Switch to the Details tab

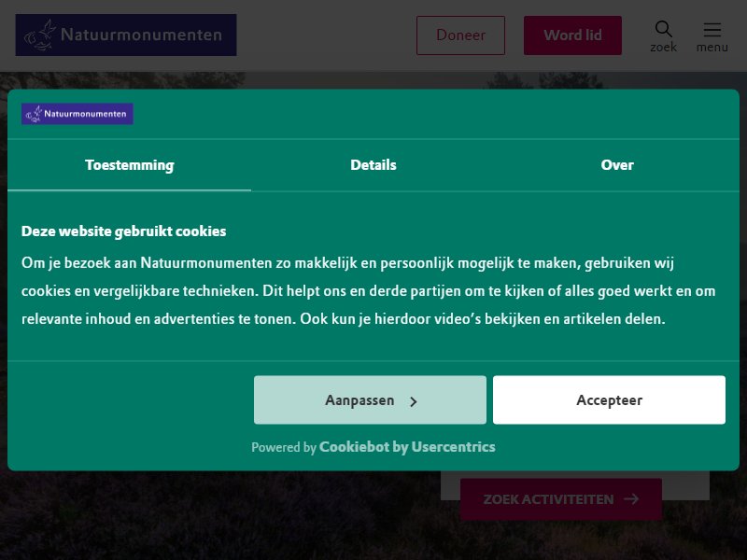pos(373,165)
